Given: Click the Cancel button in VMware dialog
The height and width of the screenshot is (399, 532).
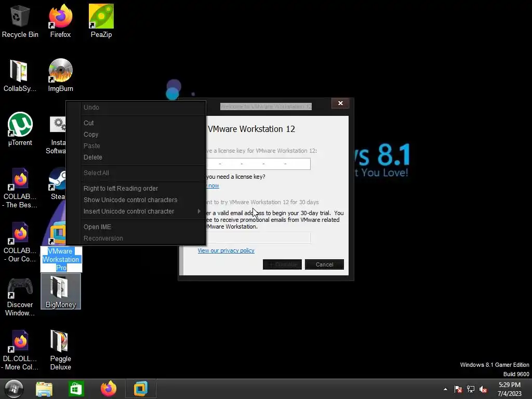Looking at the screenshot, I should point(324,264).
